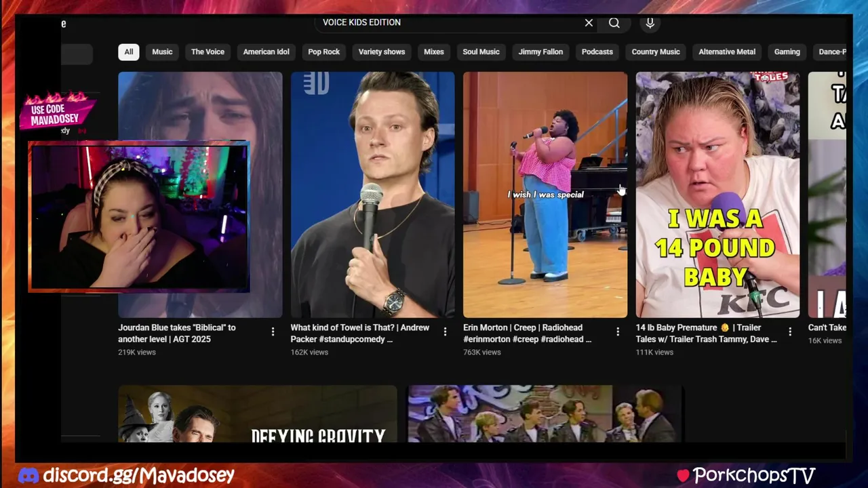The width and height of the screenshot is (868, 488).
Task: Select the All filter chip
Action: (x=128, y=52)
